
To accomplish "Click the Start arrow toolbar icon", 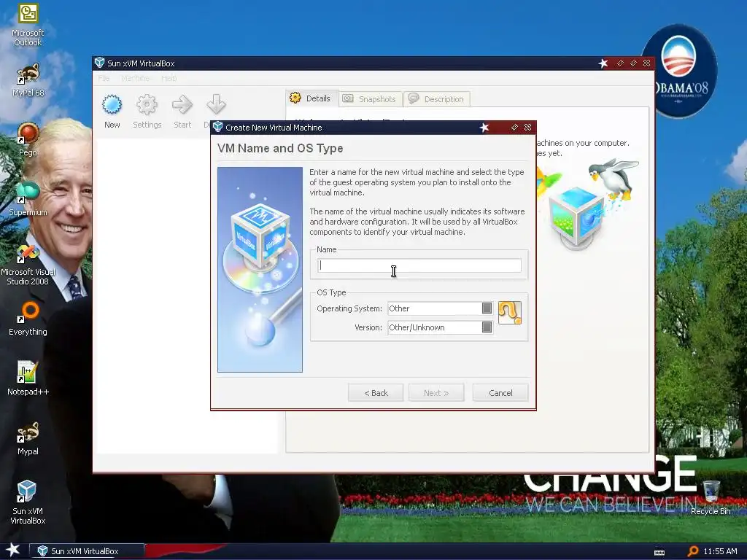I will tap(182, 105).
